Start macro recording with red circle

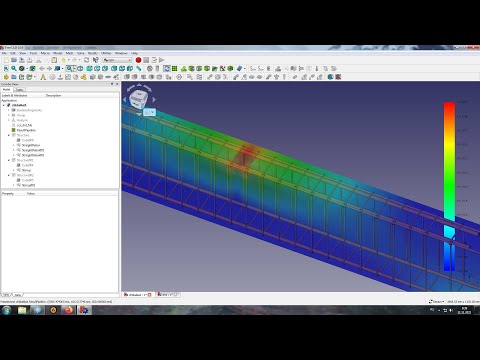pos(138,60)
